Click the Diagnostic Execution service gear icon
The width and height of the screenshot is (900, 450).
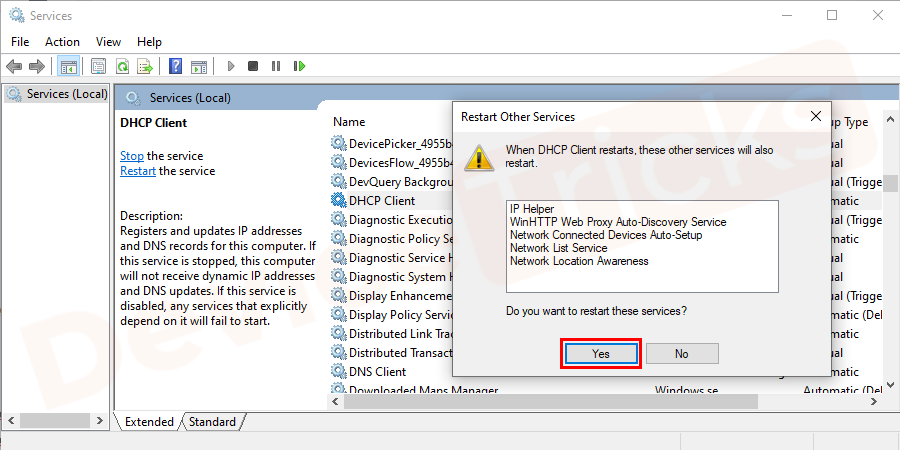click(x=339, y=220)
